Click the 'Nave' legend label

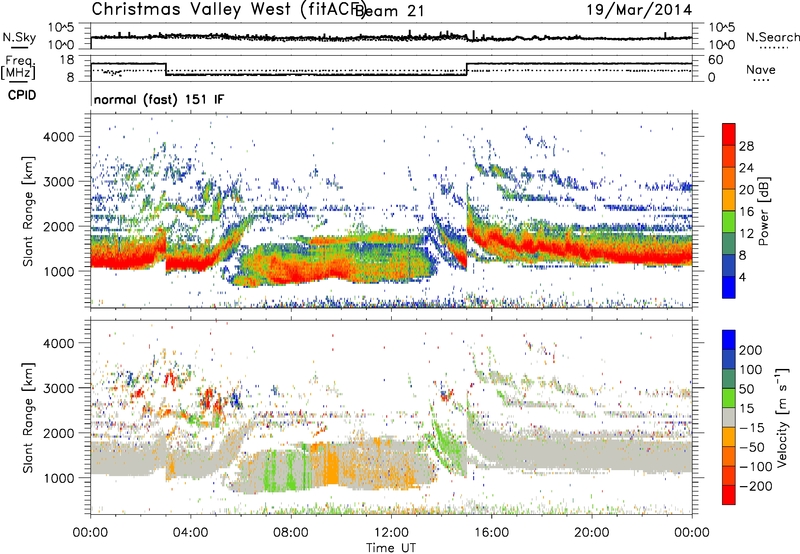pyautogui.click(x=760, y=69)
